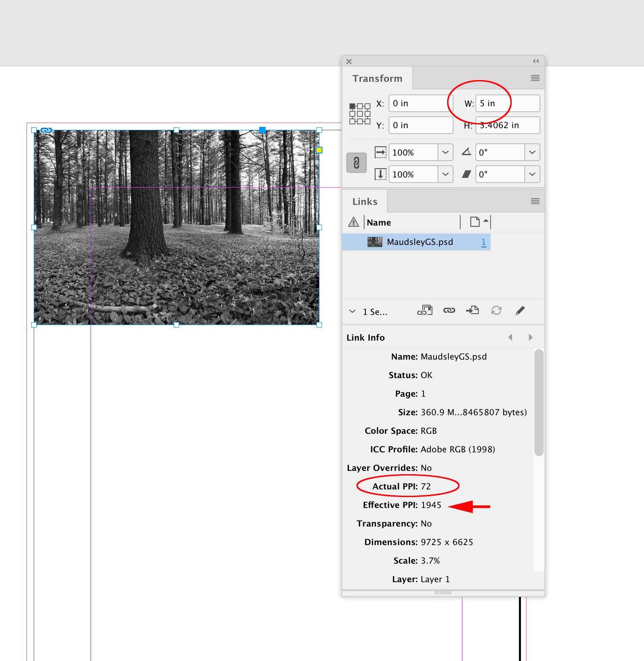Select the MaudsleyGS.psd link row

(x=416, y=242)
